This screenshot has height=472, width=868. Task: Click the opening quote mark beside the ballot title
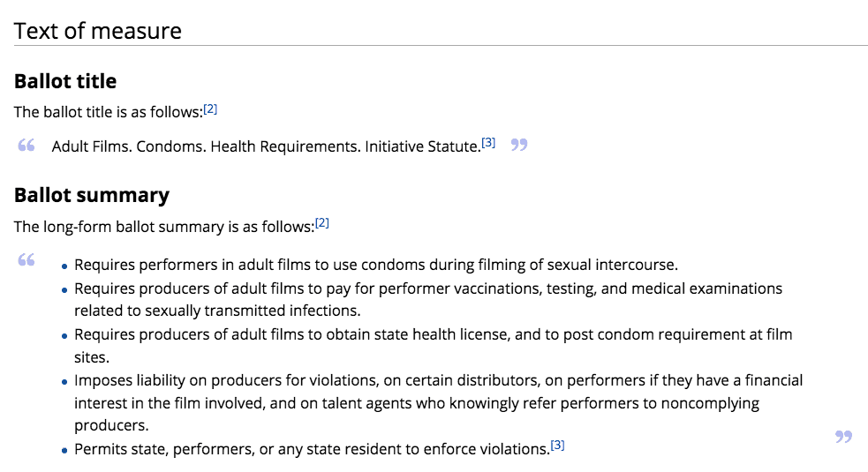pyautogui.click(x=26, y=146)
